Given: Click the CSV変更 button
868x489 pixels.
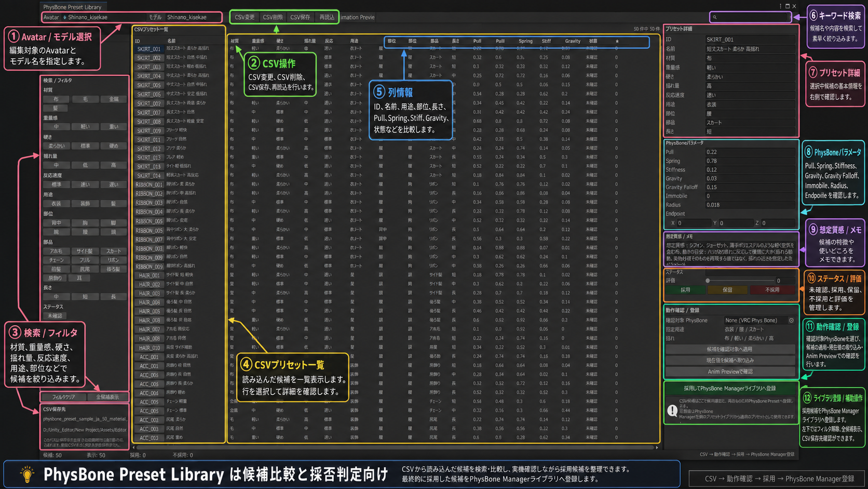Looking at the screenshot, I should tap(245, 17).
